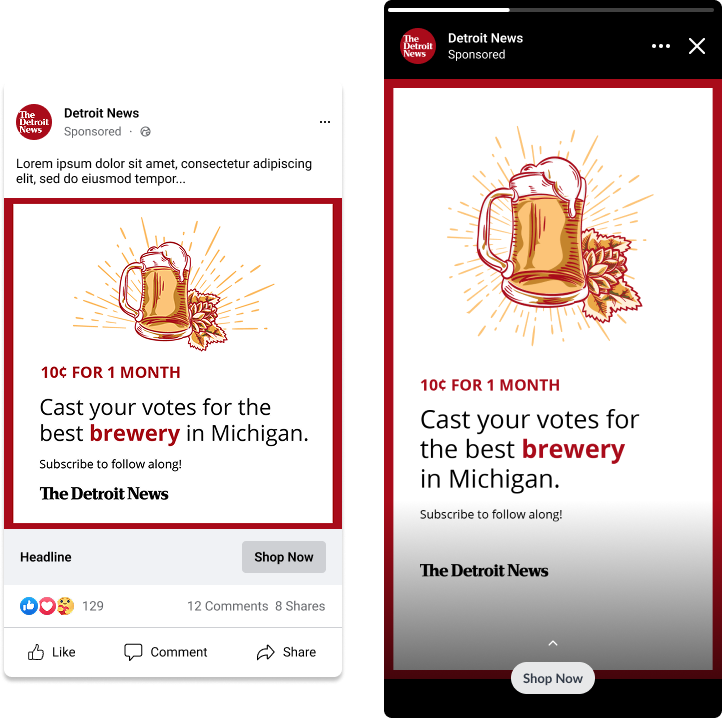Click the Detroit News page name in feed
The image size is (722, 718).
tap(101, 113)
